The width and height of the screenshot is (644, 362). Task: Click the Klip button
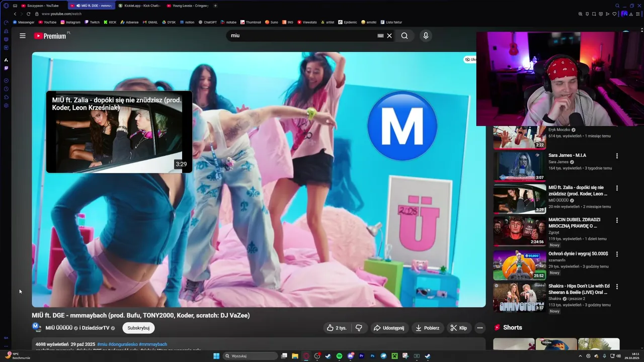coord(459,328)
